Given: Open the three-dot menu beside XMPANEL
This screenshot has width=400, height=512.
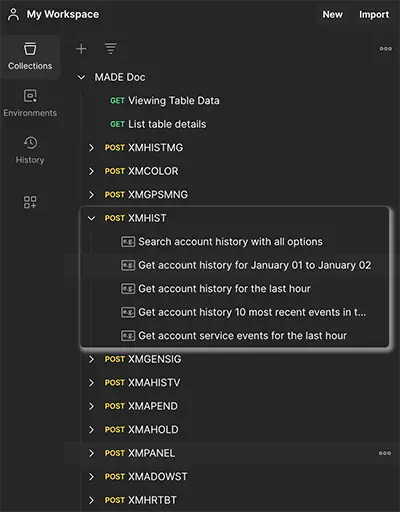Looking at the screenshot, I should pyautogui.click(x=385, y=453).
